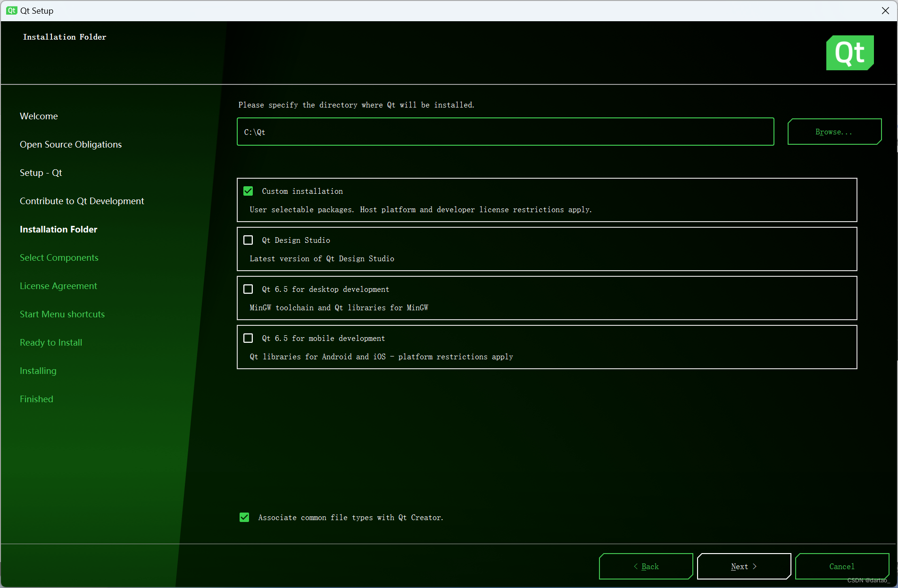Open the License Agreement step

click(x=58, y=286)
